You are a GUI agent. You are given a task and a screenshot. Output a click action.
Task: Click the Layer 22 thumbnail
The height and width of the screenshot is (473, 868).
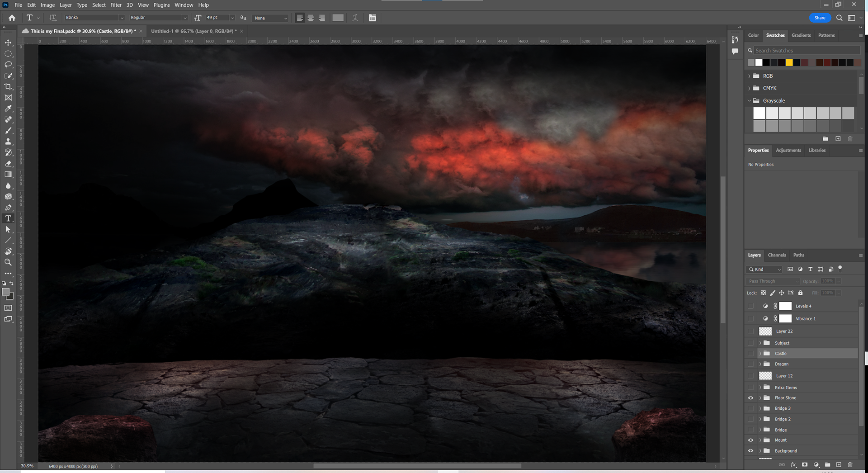(765, 331)
